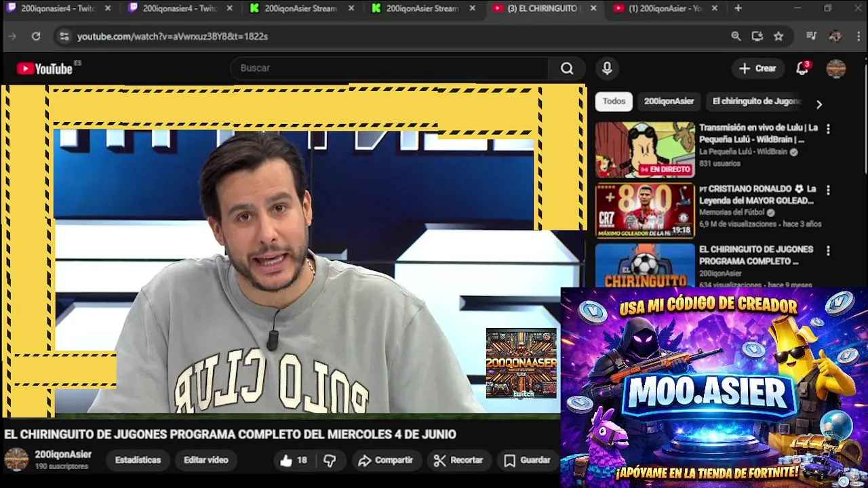Open YouTube account avatar menu
Viewport: 868px width, 488px height.
click(836, 68)
